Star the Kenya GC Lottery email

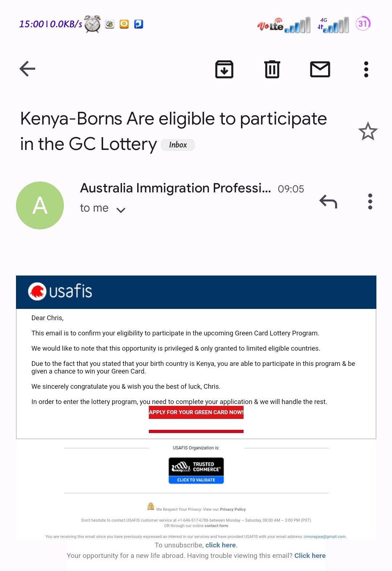click(x=368, y=131)
